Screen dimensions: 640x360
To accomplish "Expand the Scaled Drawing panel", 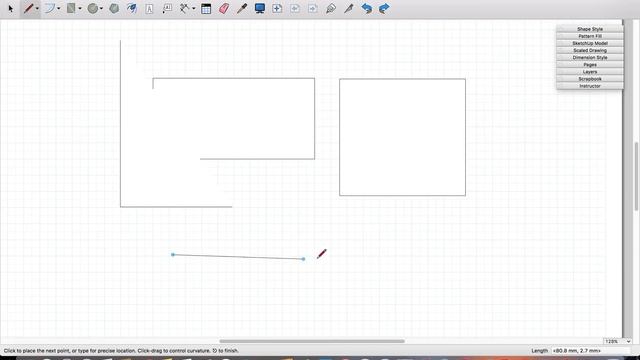I will point(590,51).
